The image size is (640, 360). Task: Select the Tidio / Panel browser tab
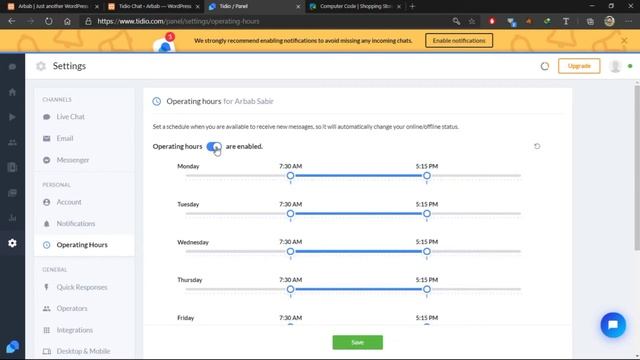(x=254, y=7)
